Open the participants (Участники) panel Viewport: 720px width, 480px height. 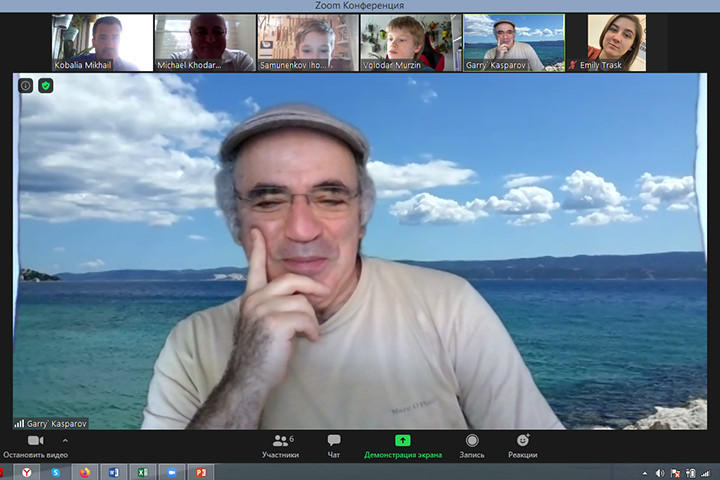[280, 446]
